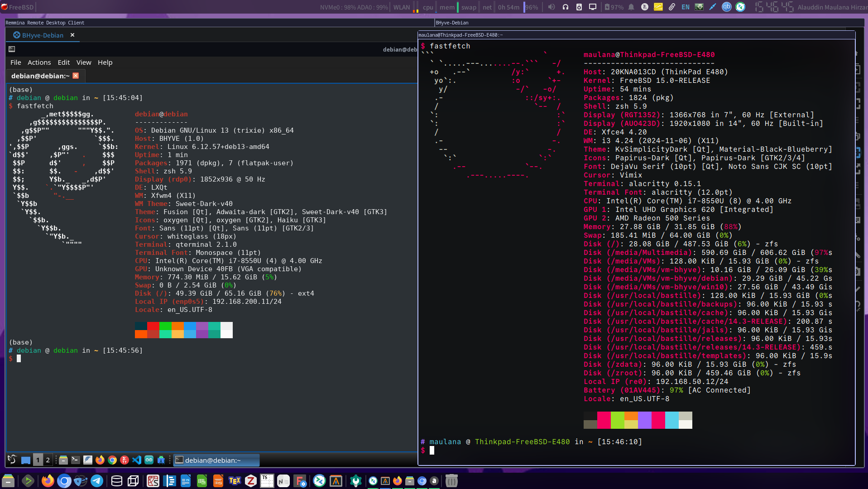The width and height of the screenshot is (868, 489).
Task: Open the FreeBSD applications menu
Action: [17, 7]
